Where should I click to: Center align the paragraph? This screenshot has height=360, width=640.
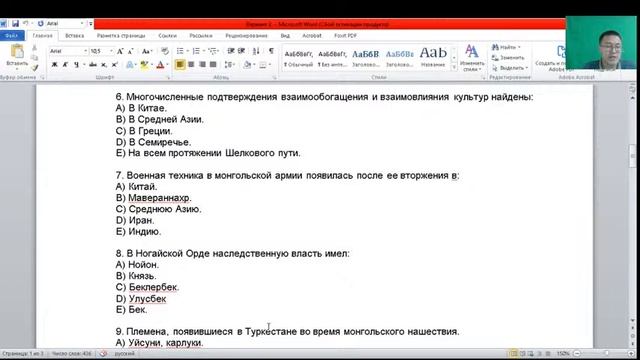click(x=191, y=64)
